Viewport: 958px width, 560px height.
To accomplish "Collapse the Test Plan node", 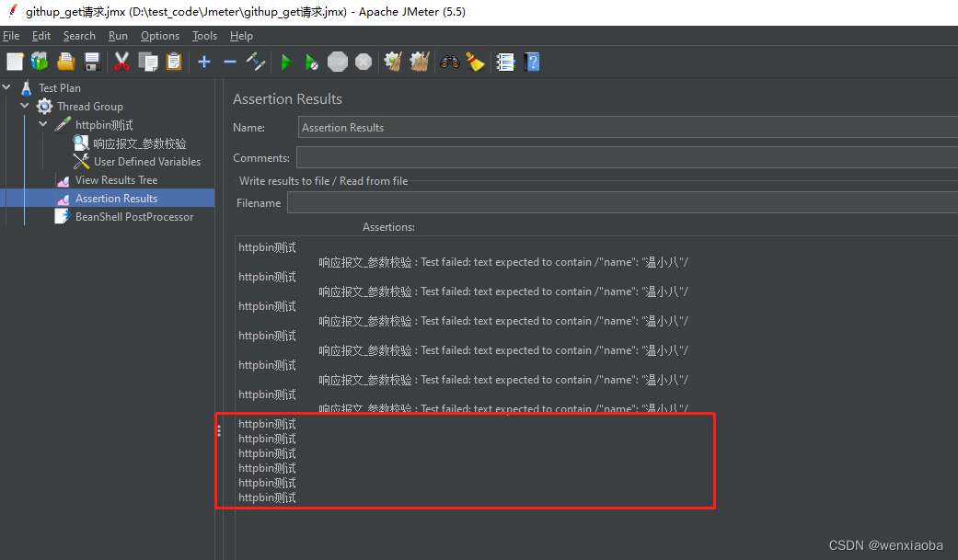I will 7,87.
